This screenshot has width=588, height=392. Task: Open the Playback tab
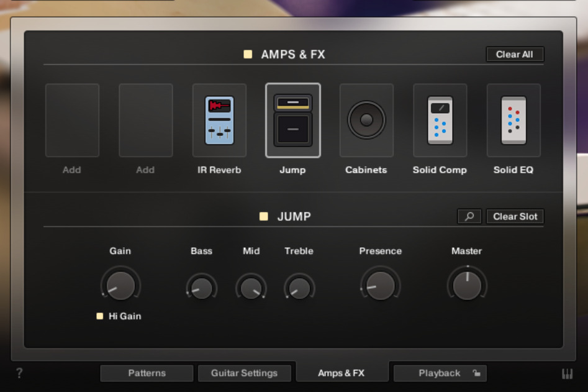pos(440,373)
